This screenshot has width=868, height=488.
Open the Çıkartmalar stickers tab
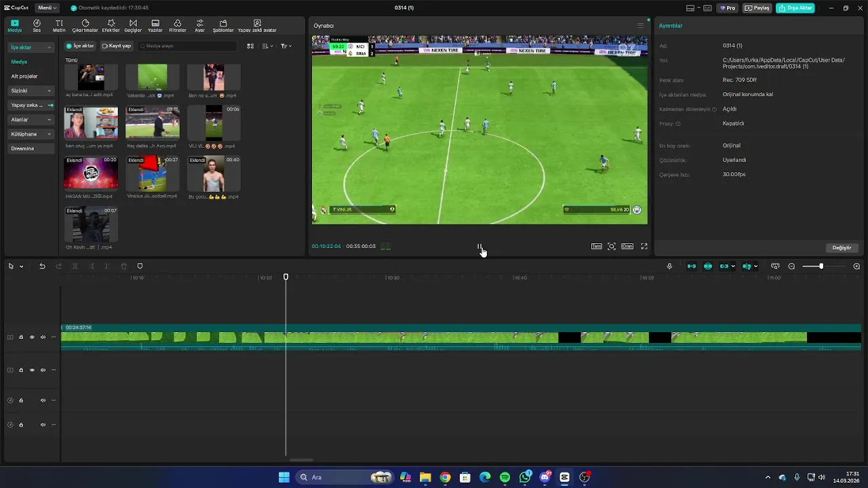click(x=85, y=26)
